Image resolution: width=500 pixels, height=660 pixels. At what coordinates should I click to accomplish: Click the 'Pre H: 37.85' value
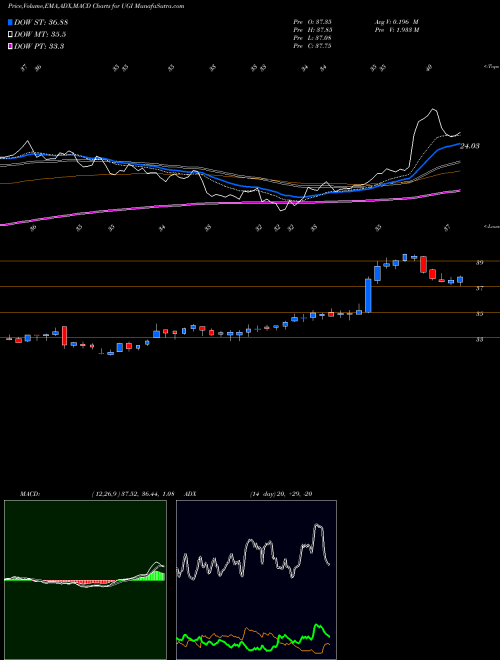coord(313,30)
